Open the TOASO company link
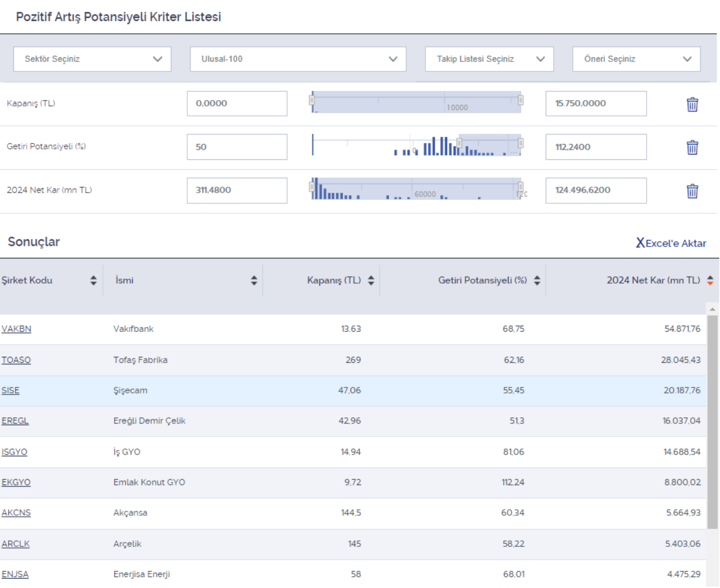The image size is (720, 588). coord(16,360)
